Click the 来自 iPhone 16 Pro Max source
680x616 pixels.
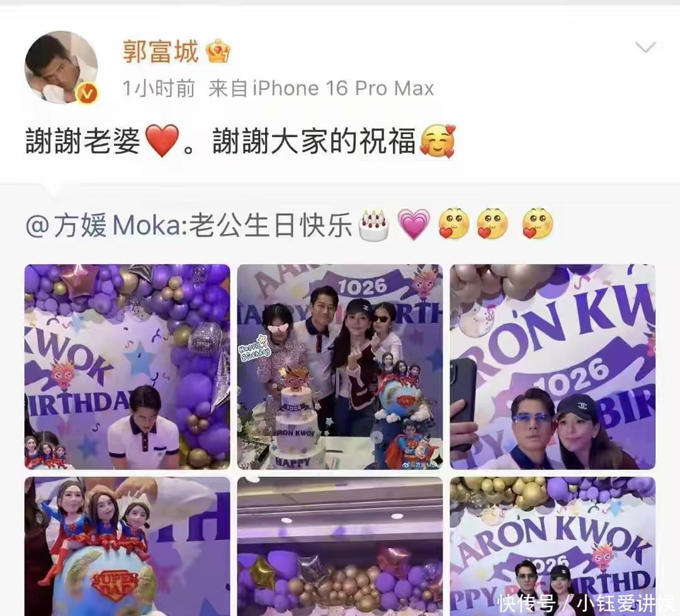click(321, 89)
